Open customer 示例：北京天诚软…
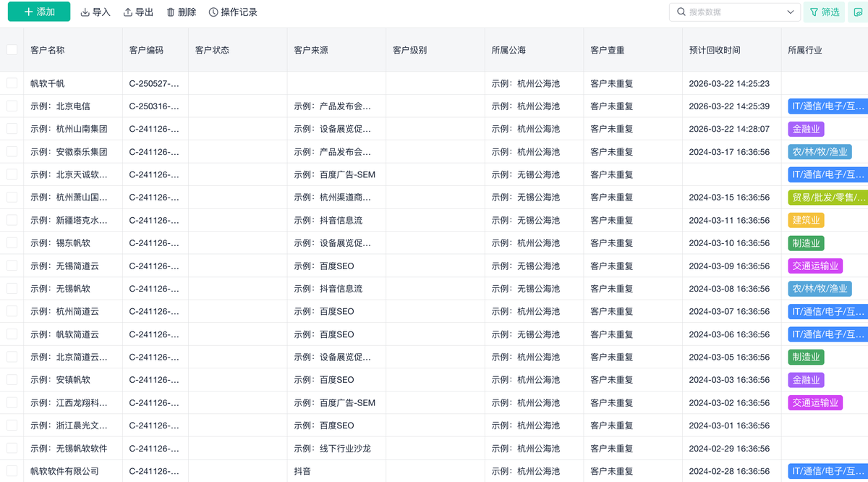Viewport: 868px width, 482px height. [69, 174]
